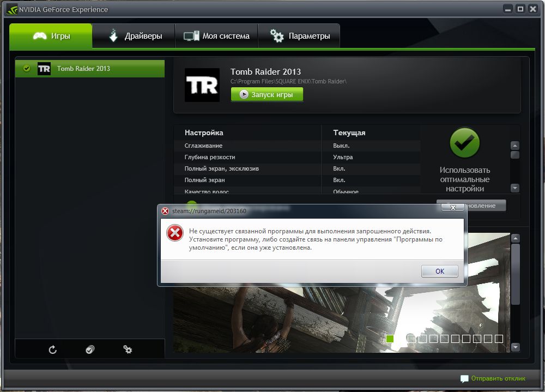Click the NVIDIA logo in title bar
Screen dimensions: 545x392
(x=12, y=9)
